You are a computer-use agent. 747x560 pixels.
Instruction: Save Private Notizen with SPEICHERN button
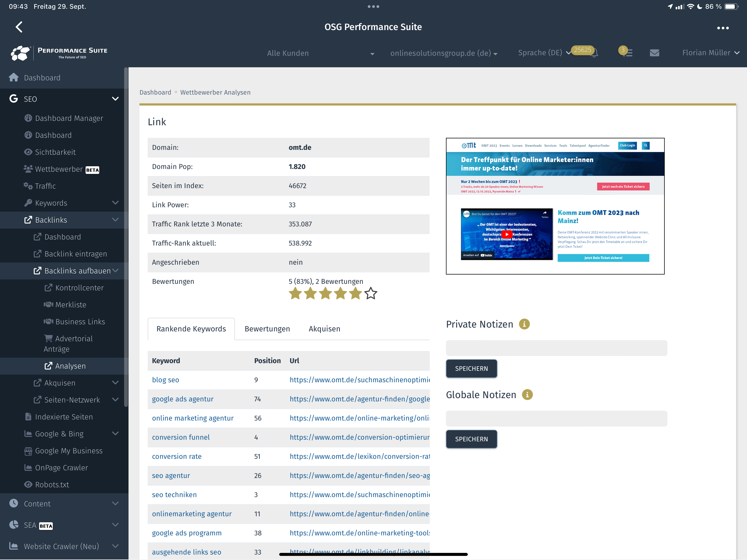click(471, 369)
